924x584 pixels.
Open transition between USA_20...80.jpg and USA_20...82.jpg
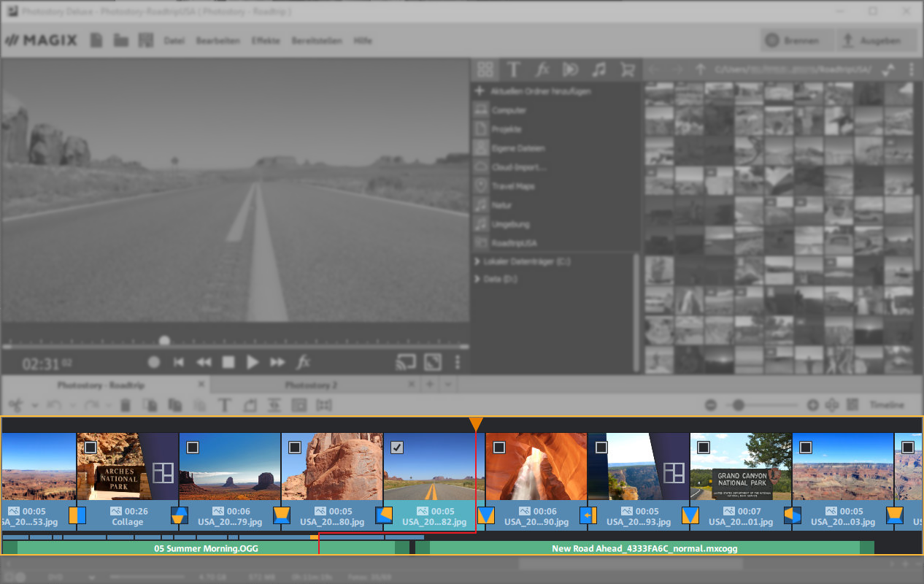tap(384, 515)
